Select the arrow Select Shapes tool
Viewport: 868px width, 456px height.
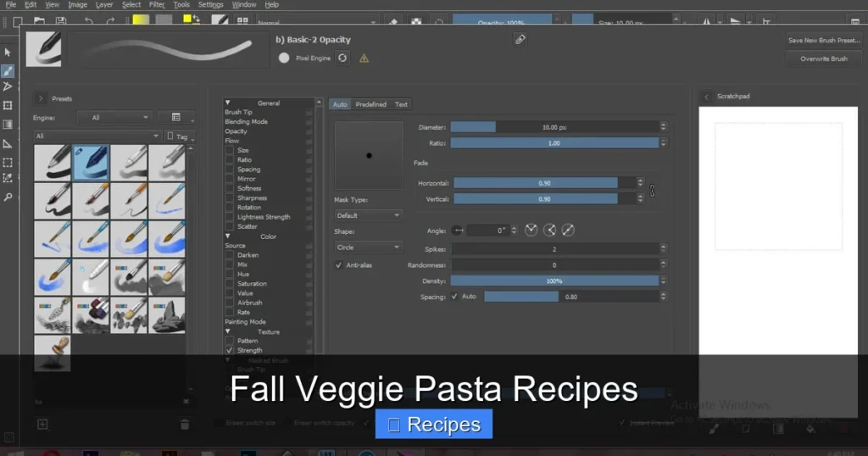click(8, 53)
